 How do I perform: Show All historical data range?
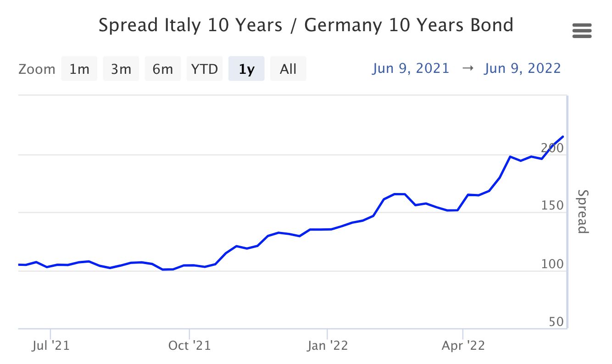tap(288, 69)
